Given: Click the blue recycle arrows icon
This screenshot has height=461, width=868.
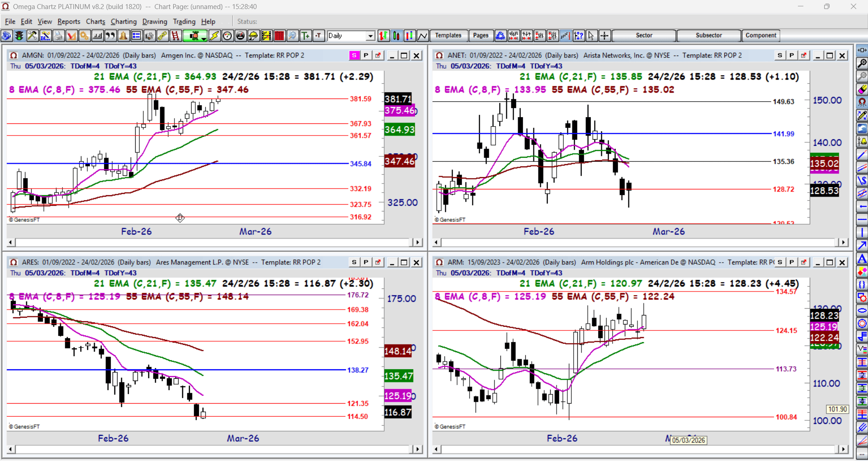Looking at the screenshot, I should point(500,36).
